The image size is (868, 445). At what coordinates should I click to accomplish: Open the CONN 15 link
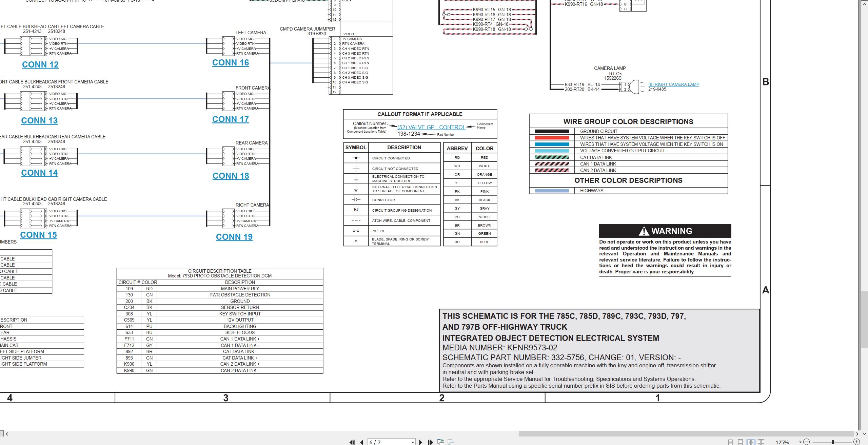coord(38,235)
